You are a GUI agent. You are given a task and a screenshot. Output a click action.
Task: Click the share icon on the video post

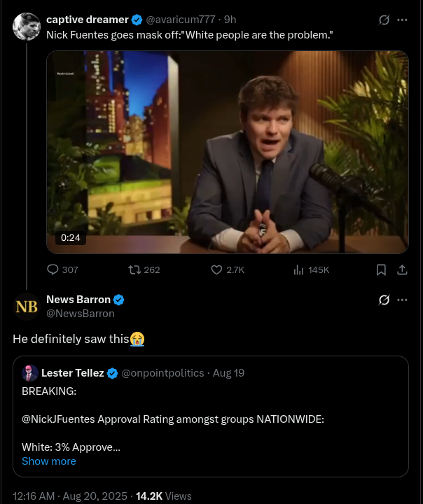click(x=402, y=269)
